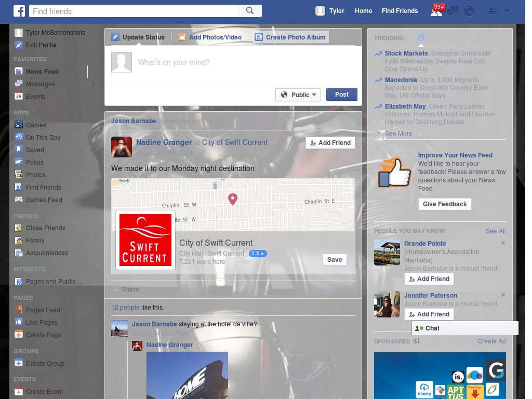Open the Stock Markets trending topic

pos(406,54)
